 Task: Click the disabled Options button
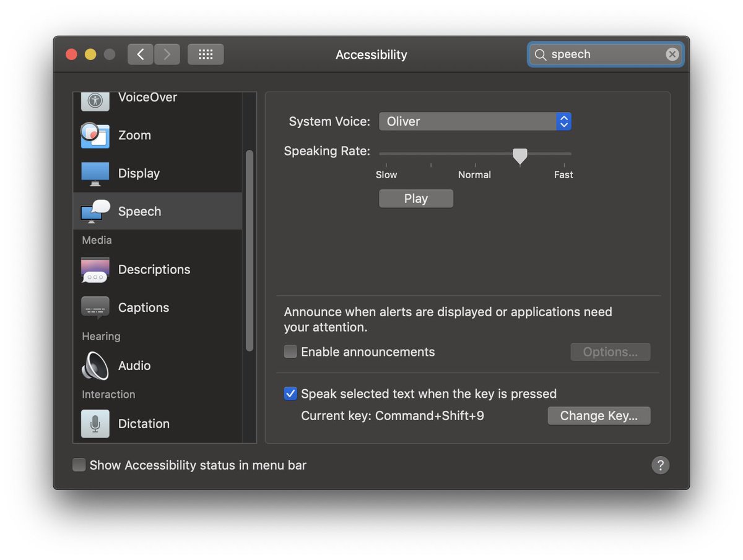[x=610, y=352]
